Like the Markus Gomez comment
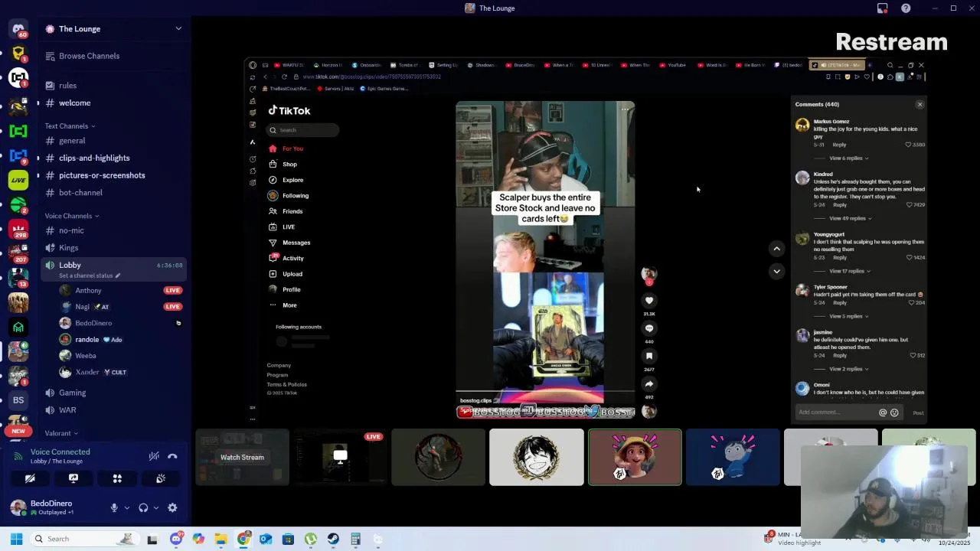This screenshot has height=551, width=980. [x=909, y=145]
